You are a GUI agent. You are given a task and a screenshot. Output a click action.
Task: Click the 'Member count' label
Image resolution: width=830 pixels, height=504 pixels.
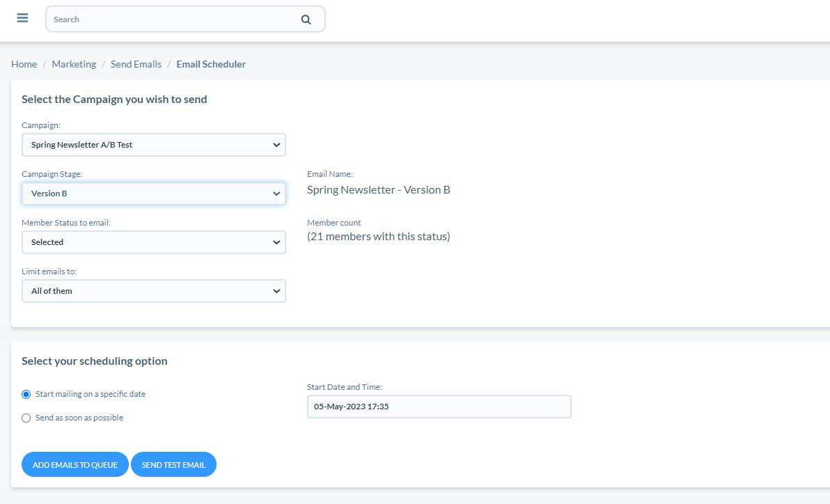(334, 223)
